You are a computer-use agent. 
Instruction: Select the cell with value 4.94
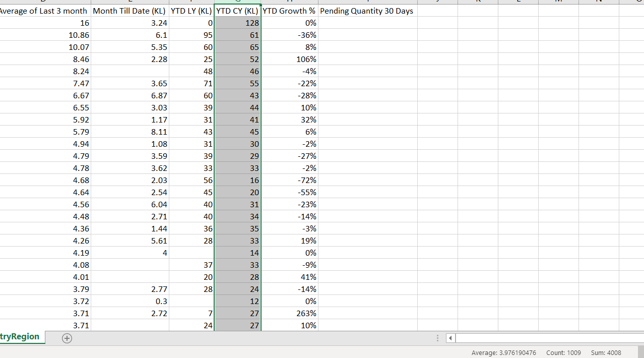click(45, 144)
